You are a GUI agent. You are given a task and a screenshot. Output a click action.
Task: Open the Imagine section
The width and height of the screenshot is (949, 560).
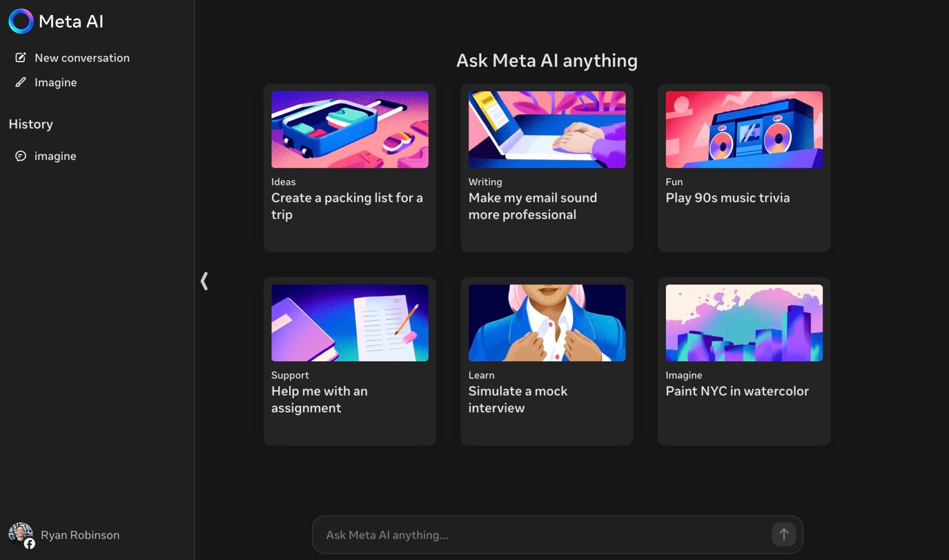pos(55,82)
